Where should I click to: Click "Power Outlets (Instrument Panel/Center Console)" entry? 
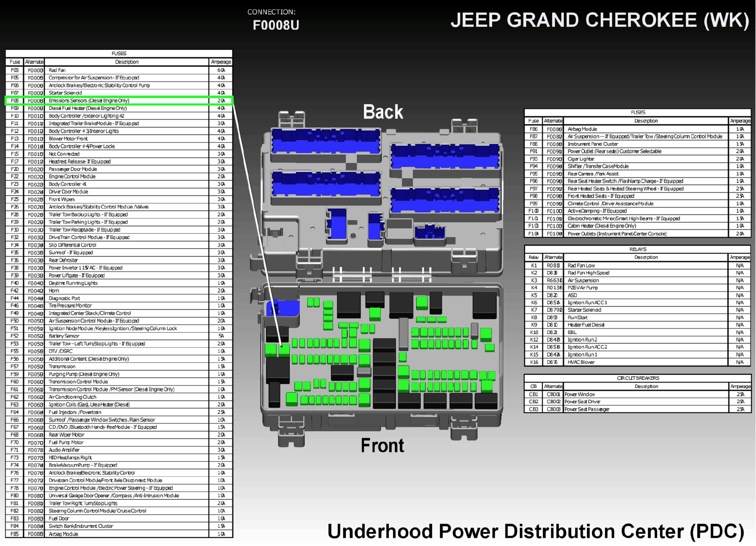(x=617, y=234)
